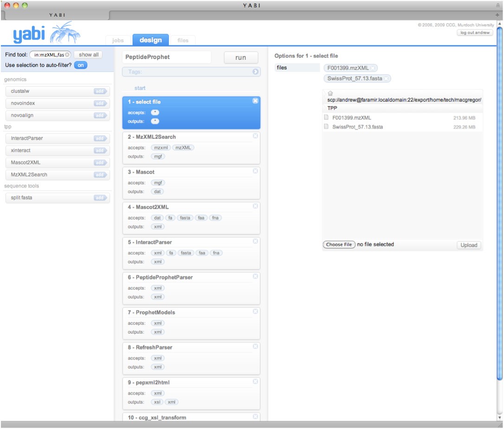Clear the Find tool search field
This screenshot has width=504, height=429.
67,55
